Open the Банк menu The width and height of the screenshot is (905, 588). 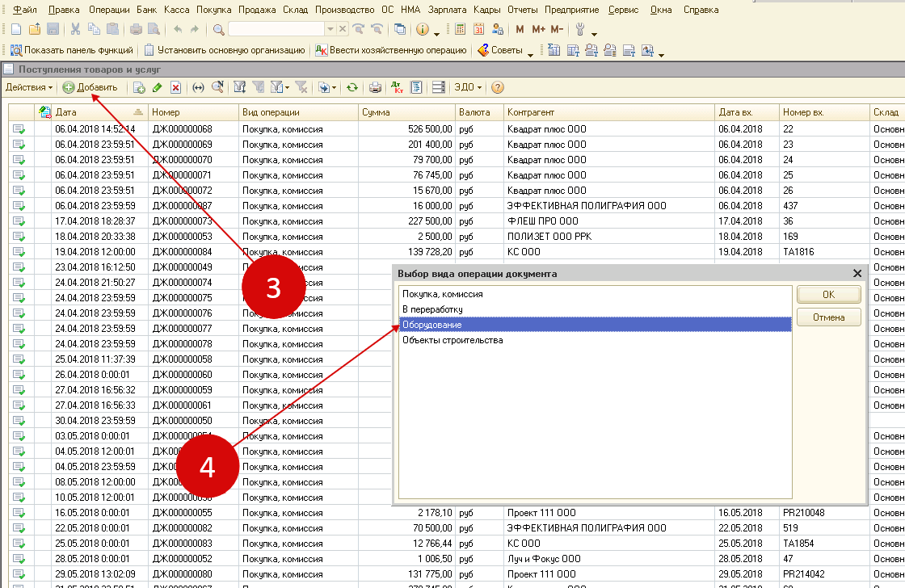[146, 10]
